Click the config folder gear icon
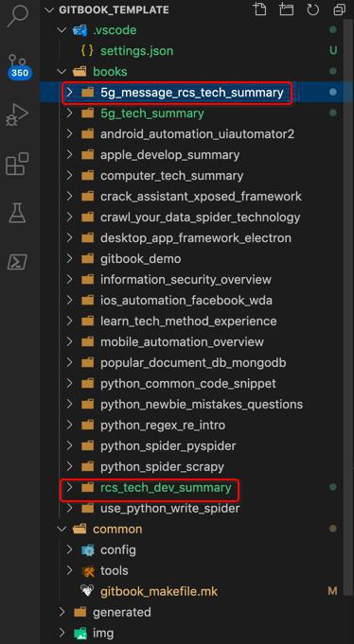This screenshot has width=354, height=644. coord(88,550)
